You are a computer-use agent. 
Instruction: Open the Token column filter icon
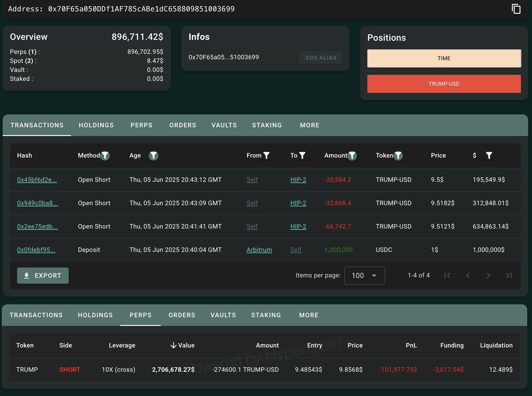tap(398, 155)
